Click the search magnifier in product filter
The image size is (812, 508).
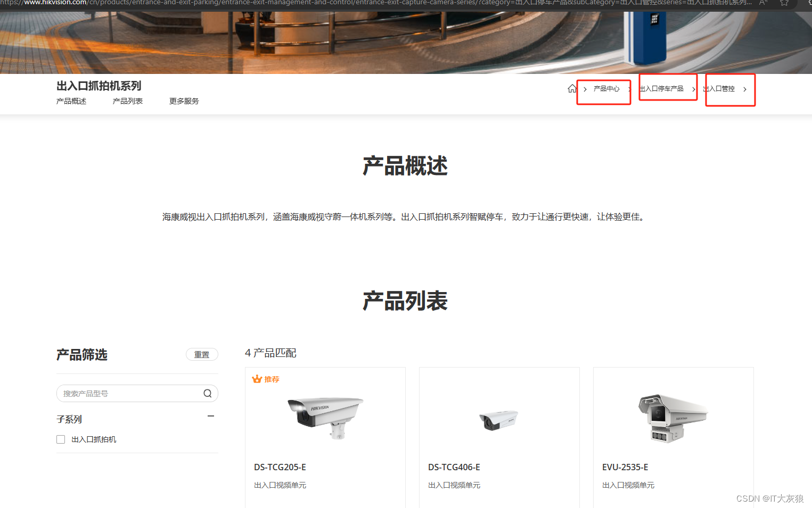point(208,393)
